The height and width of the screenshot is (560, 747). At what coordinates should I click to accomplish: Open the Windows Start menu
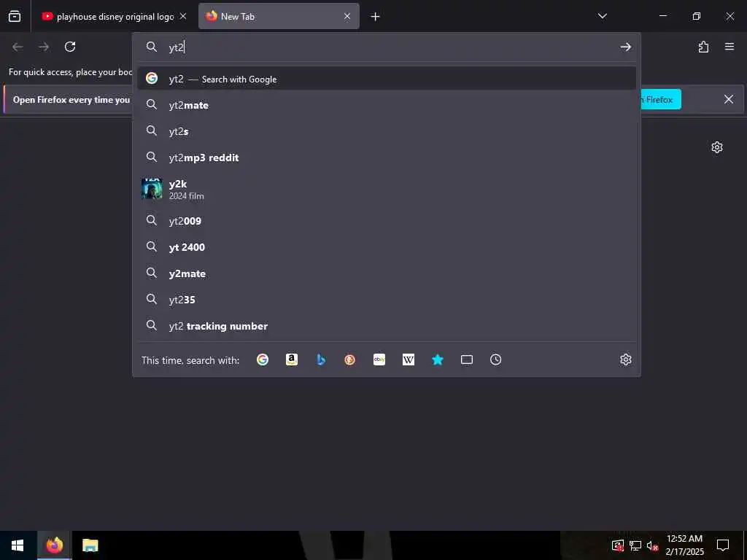[18, 545]
